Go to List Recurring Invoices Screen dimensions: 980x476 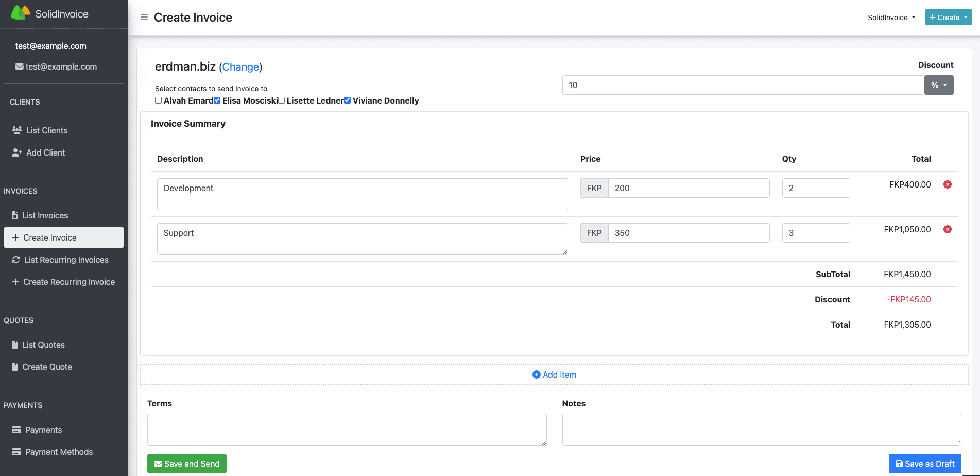(66, 260)
